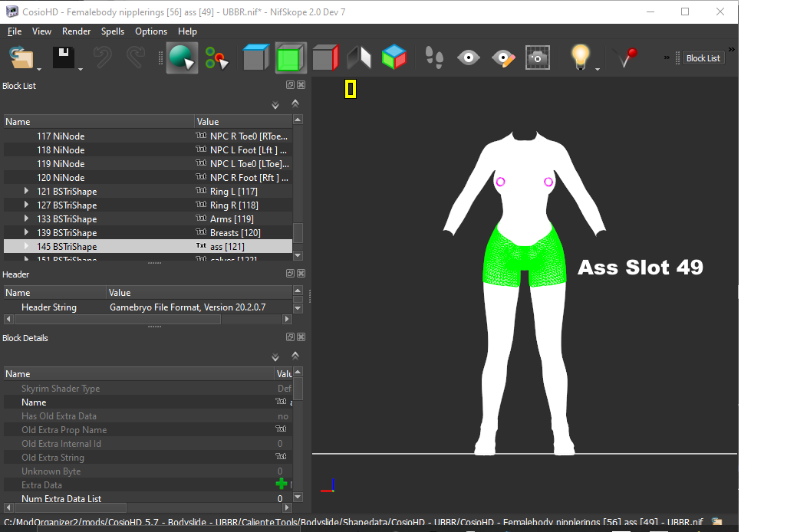This screenshot has height=532, width=797.
Task: Click the Value column header in Block List
Action: click(x=243, y=121)
